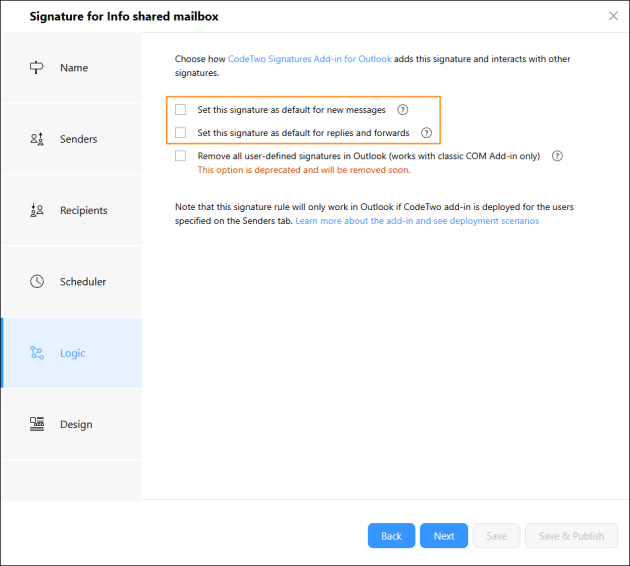Enable default signature for new messages
The width and height of the screenshot is (630, 566).
pos(180,109)
